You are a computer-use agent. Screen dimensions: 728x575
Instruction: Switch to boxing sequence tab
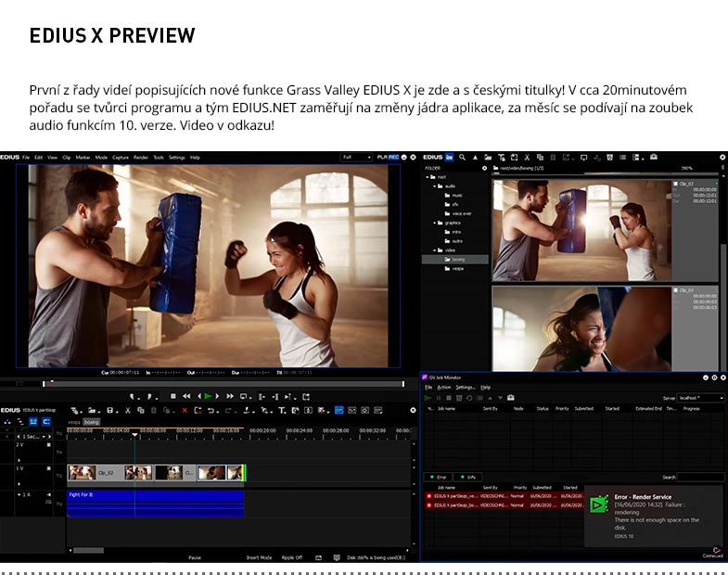point(92,422)
